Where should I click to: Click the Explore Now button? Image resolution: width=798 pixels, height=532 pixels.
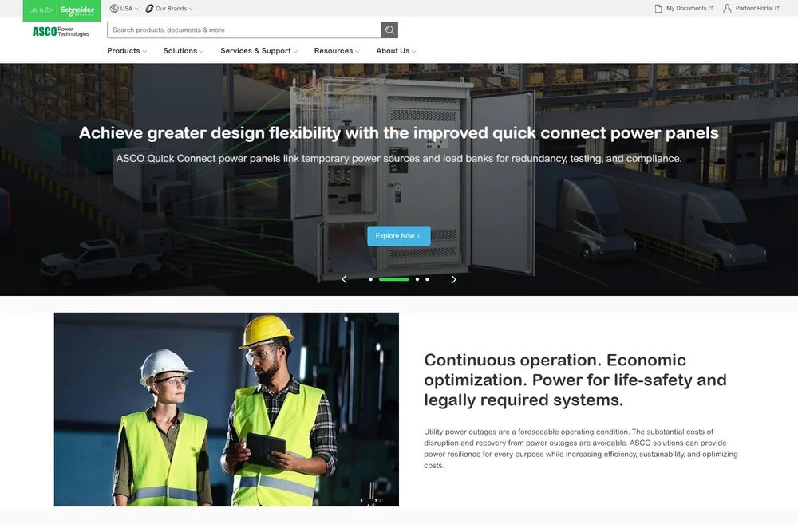tap(398, 236)
